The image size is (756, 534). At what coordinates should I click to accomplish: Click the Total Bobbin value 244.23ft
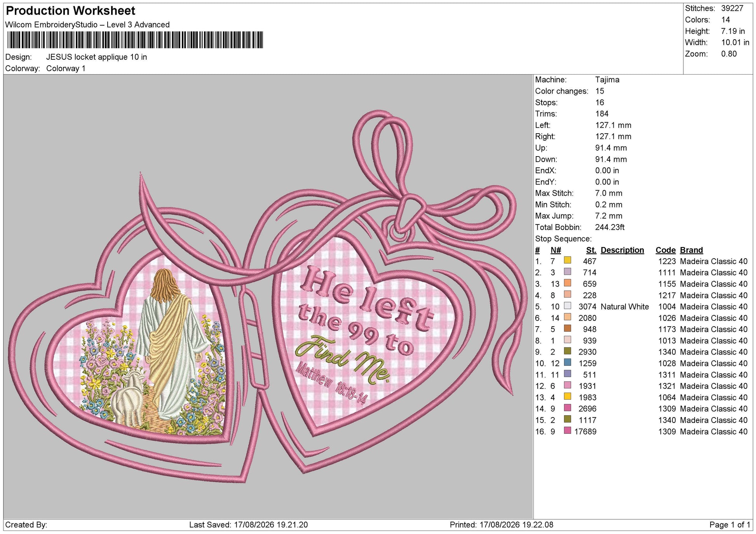610,227
